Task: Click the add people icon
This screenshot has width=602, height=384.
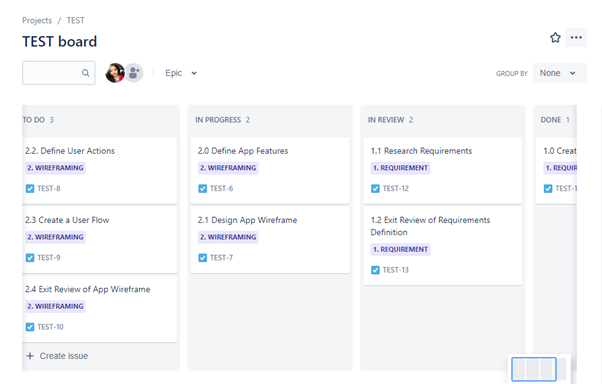Action: pyautogui.click(x=134, y=73)
